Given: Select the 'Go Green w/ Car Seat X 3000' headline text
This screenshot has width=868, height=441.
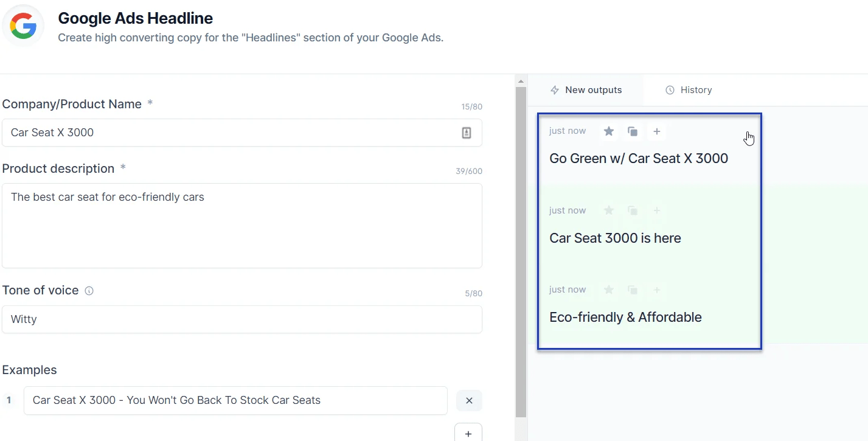Looking at the screenshot, I should tap(639, 159).
